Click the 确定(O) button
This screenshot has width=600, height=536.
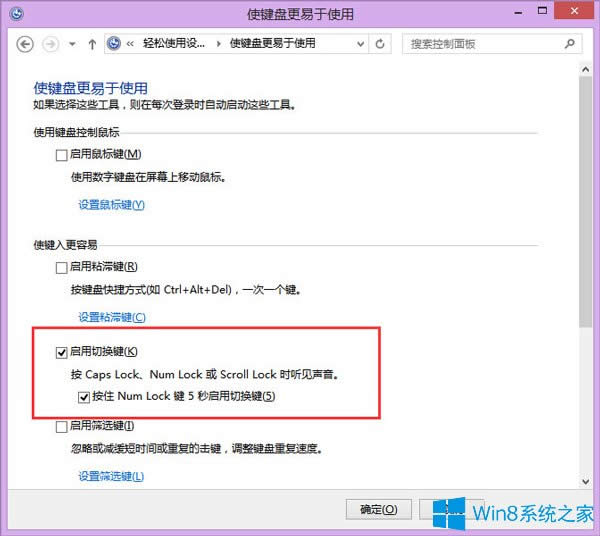point(379,509)
